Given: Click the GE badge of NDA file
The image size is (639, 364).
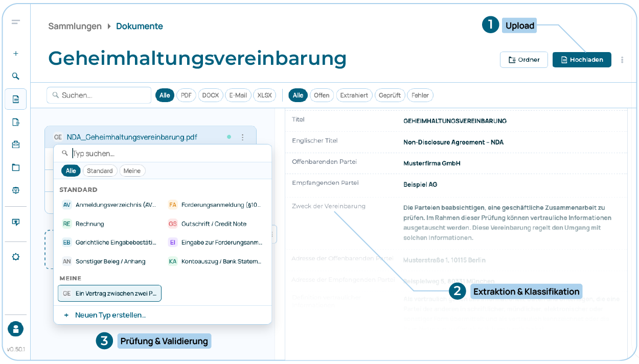Looking at the screenshot, I should [58, 137].
